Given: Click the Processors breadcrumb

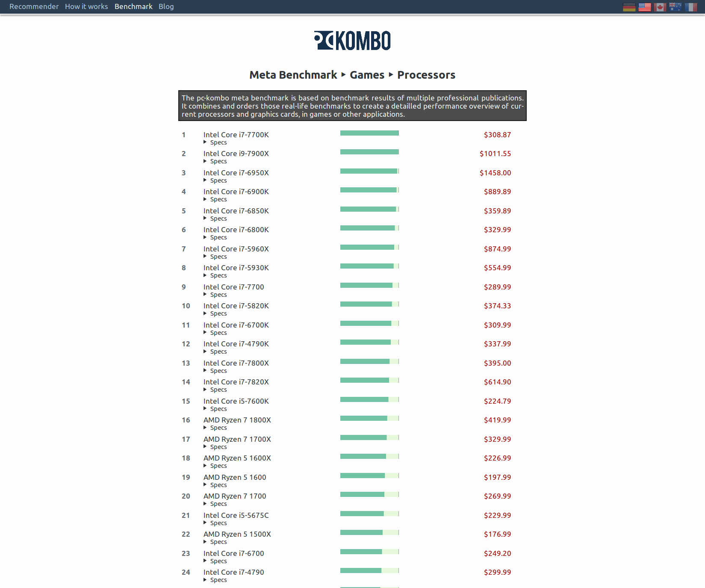Looking at the screenshot, I should (x=426, y=75).
